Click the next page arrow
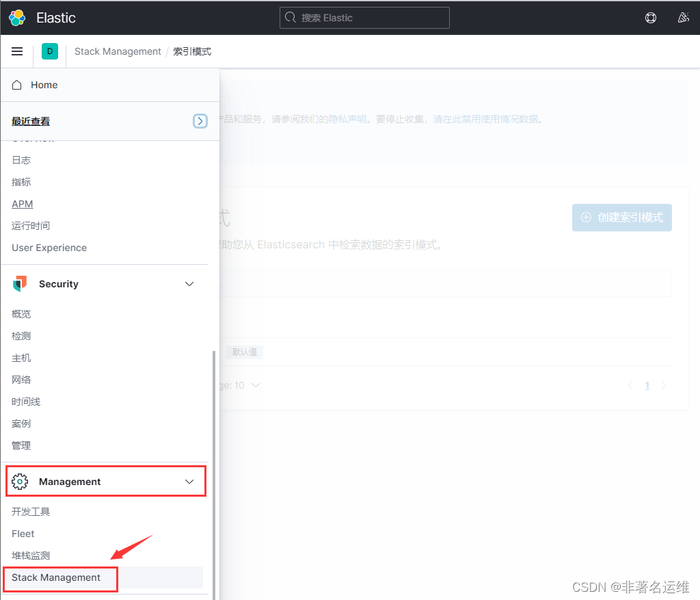The width and height of the screenshot is (700, 600). click(x=664, y=385)
